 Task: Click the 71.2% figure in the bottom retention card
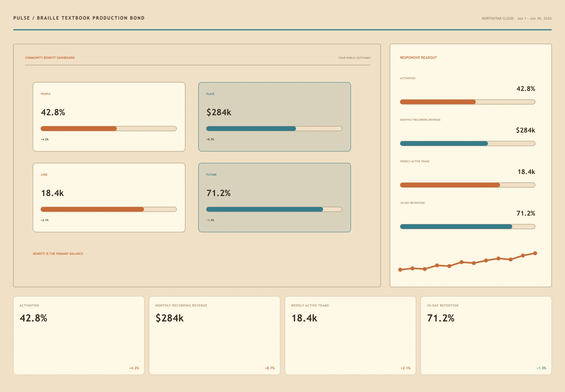[x=441, y=318]
